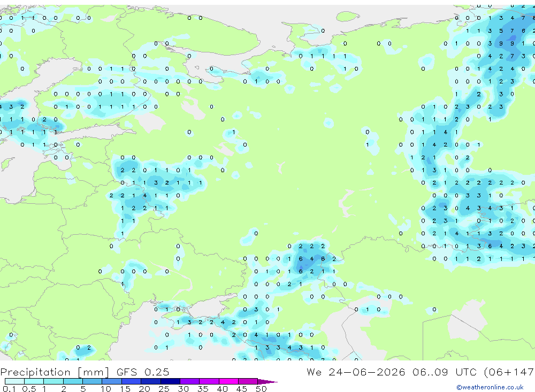The image size is (535, 392).
Task: Click the '20' legend scale label
Action: [144, 389]
